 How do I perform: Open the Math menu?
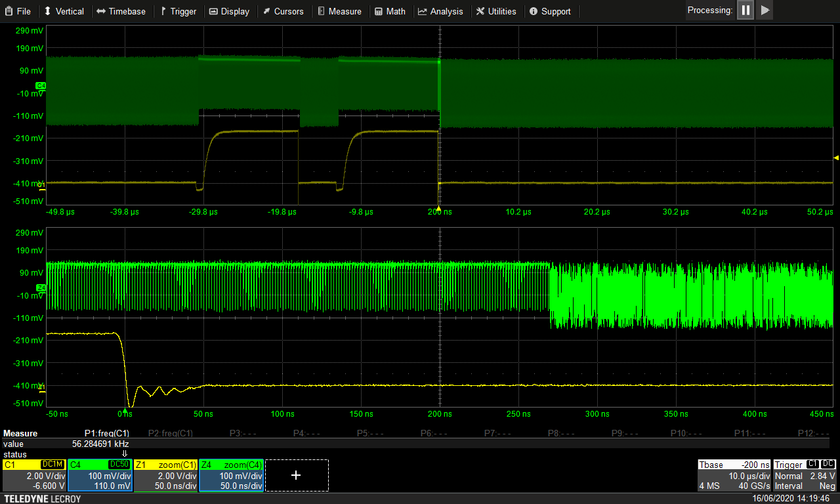tap(390, 11)
